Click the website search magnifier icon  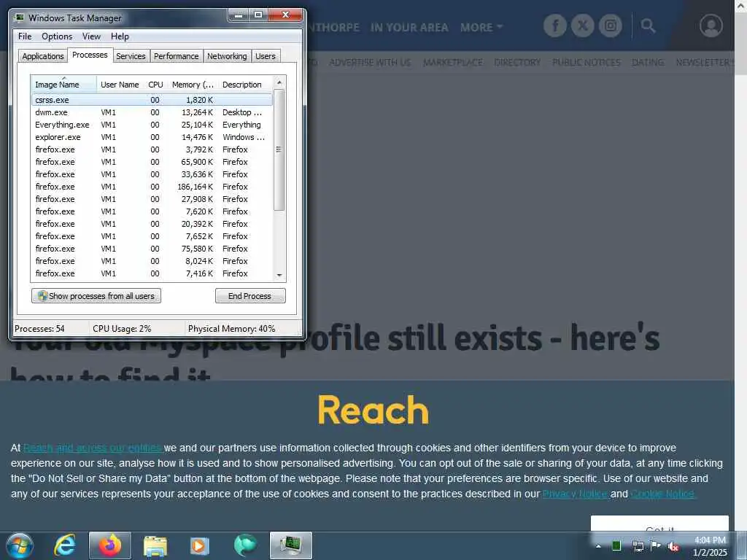pos(648,26)
